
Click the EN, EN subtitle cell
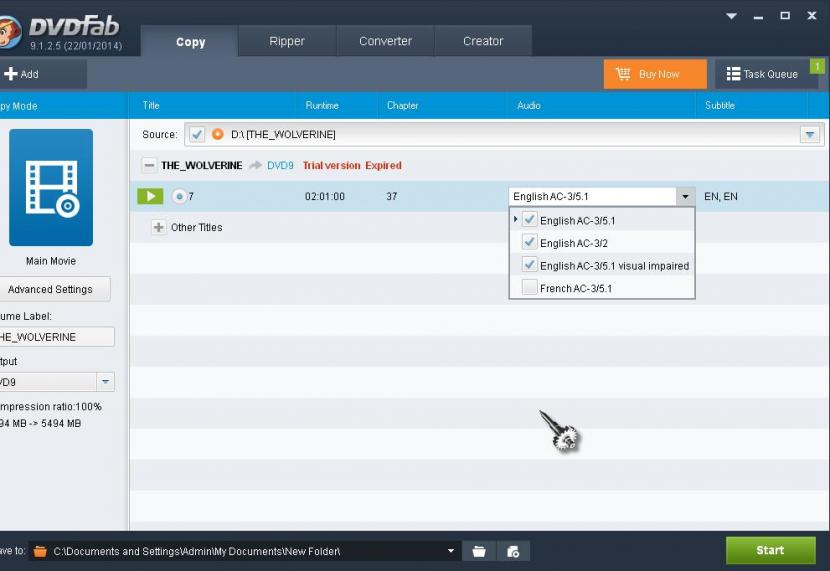pyautogui.click(x=720, y=196)
